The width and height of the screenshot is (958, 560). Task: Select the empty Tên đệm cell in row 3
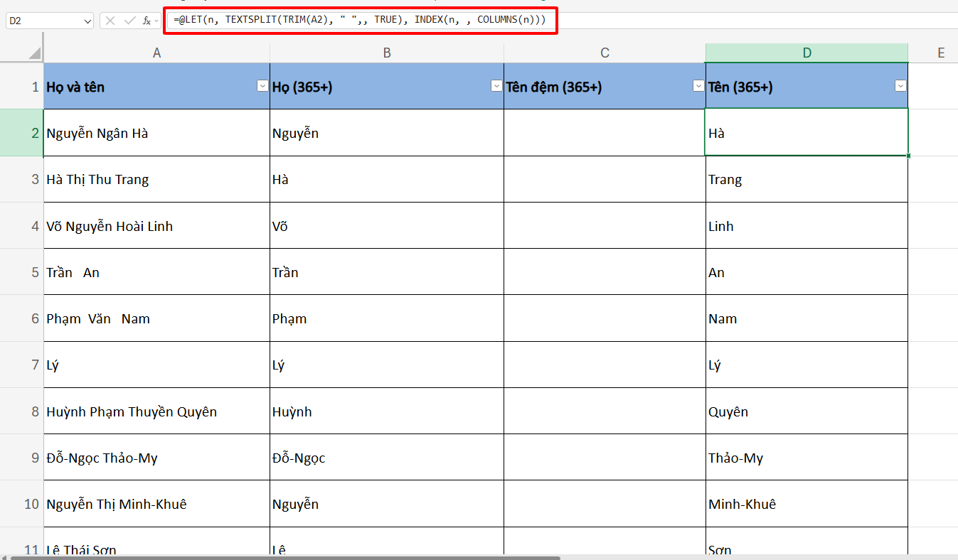(x=605, y=179)
